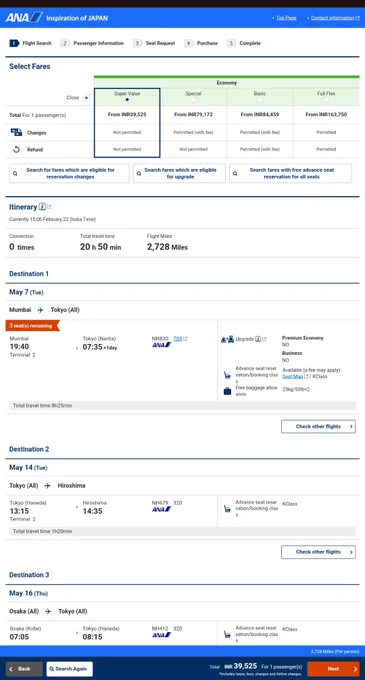Collapse fares table with Close arrow
This screenshot has width=365, height=680.
click(86, 98)
